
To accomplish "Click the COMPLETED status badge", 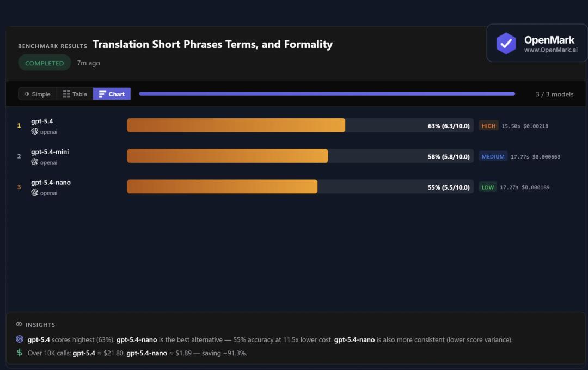I will pyautogui.click(x=45, y=63).
